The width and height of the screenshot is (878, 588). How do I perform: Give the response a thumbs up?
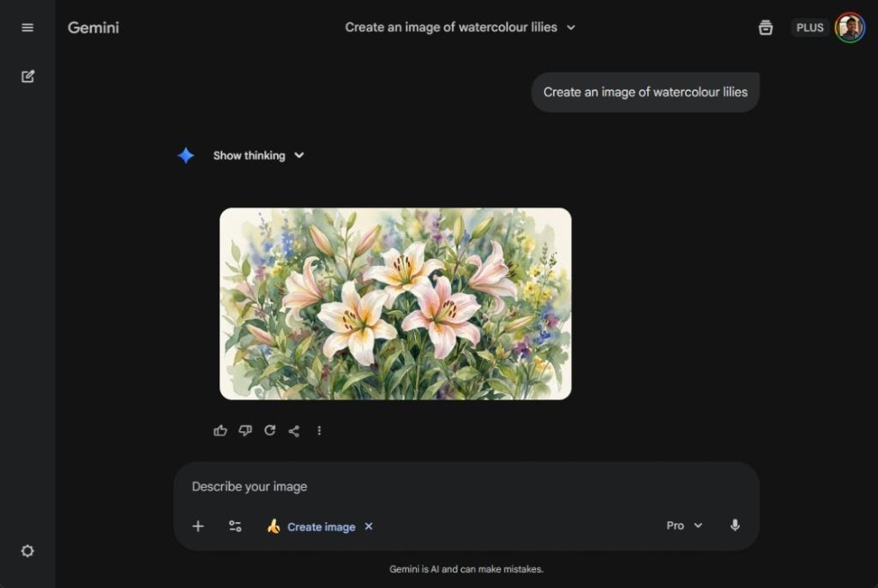[x=220, y=430]
